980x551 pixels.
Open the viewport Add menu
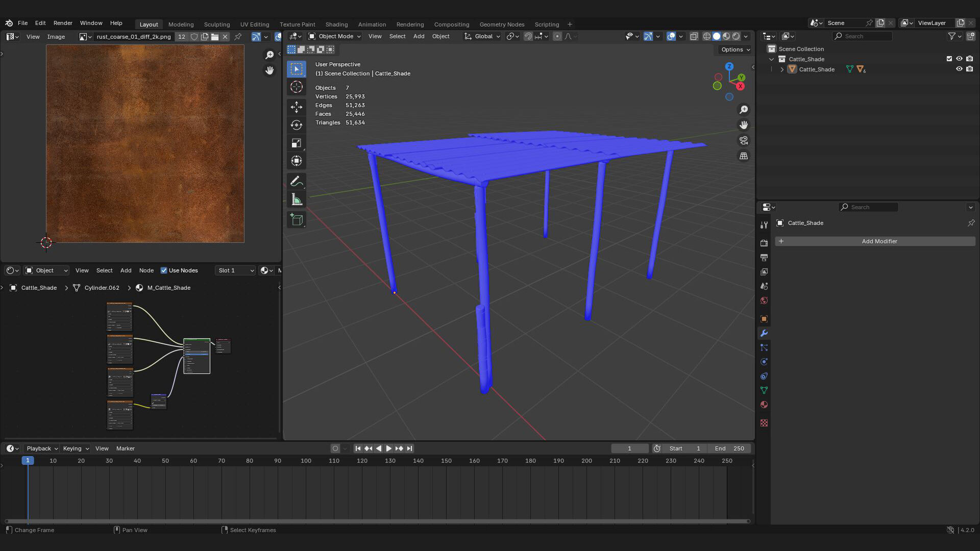click(x=419, y=36)
